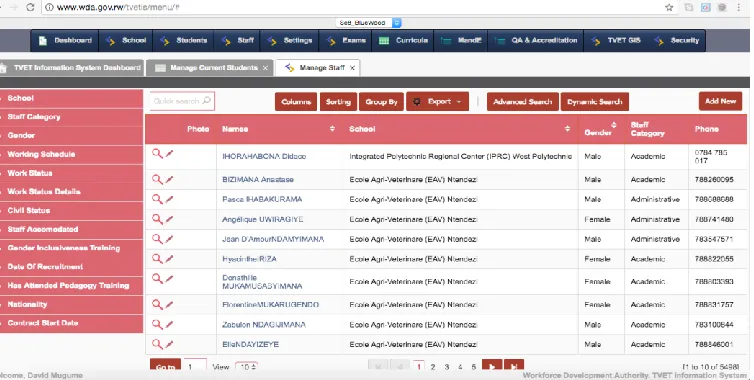Screen dimensions: 754x380
Task: Open the Students menu
Action: [x=184, y=40]
